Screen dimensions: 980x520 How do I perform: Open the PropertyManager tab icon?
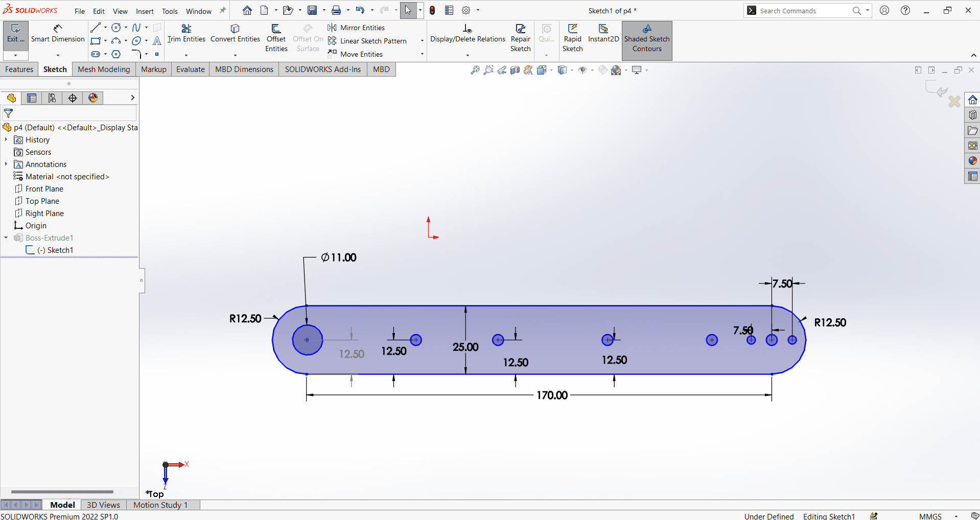pyautogui.click(x=32, y=98)
